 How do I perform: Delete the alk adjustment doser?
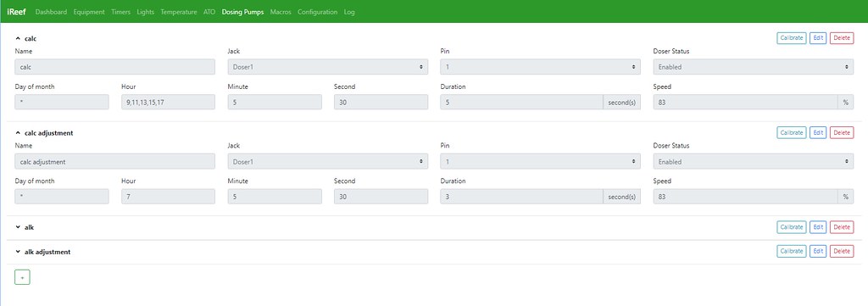click(x=842, y=251)
